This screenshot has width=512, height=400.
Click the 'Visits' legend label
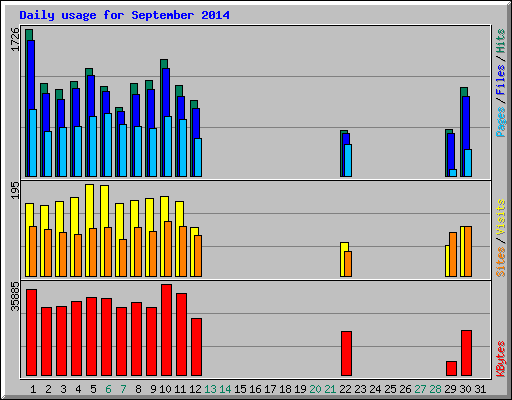501,217
